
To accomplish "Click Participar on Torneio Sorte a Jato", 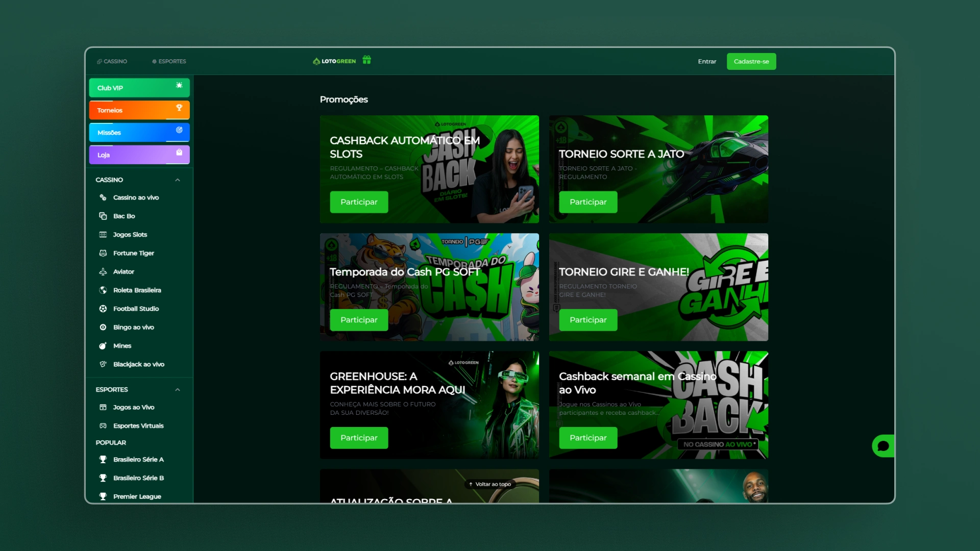I will coord(588,202).
